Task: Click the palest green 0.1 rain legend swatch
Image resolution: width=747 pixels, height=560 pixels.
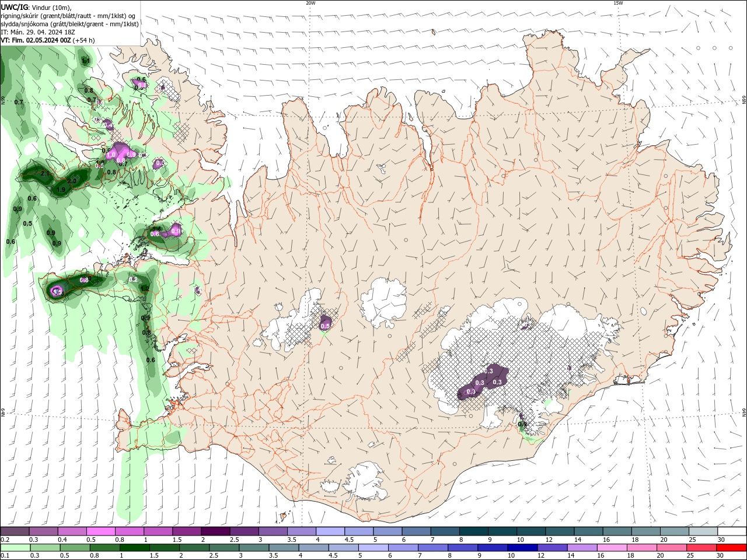Action: 15,548
